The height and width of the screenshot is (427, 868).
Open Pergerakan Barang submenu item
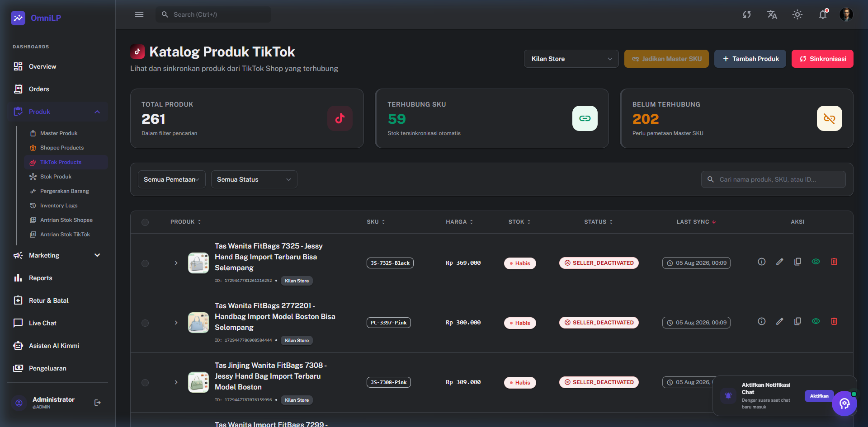pos(66,191)
